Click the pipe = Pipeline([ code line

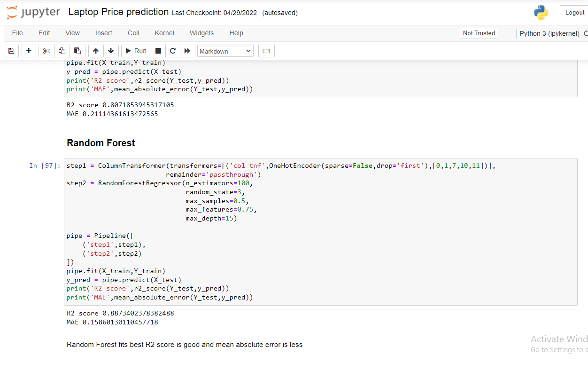click(101, 236)
